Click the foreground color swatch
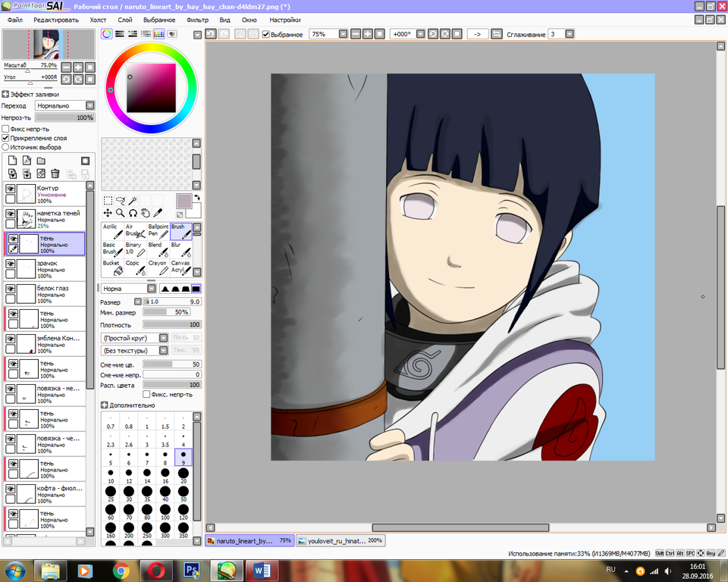728x582 pixels. click(184, 201)
